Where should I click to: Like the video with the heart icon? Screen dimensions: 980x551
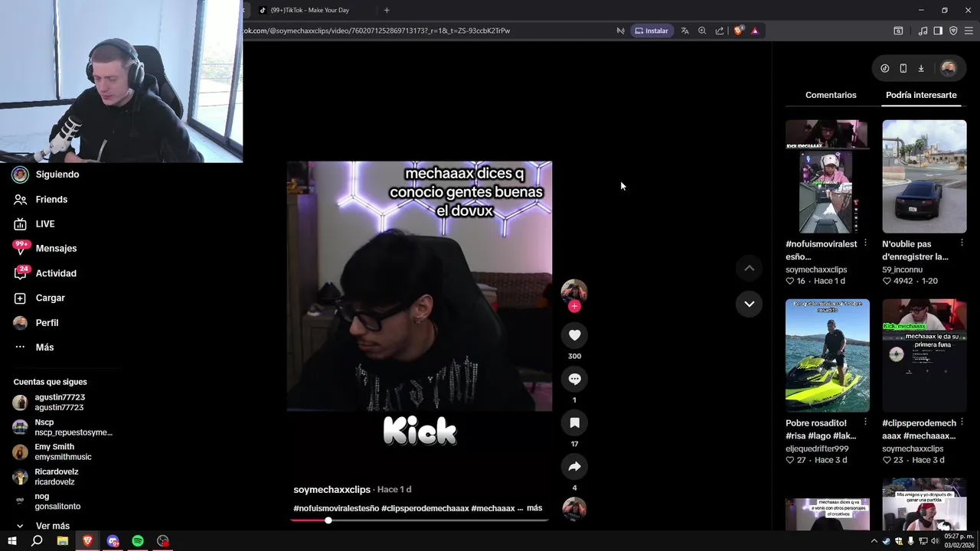[574, 335]
